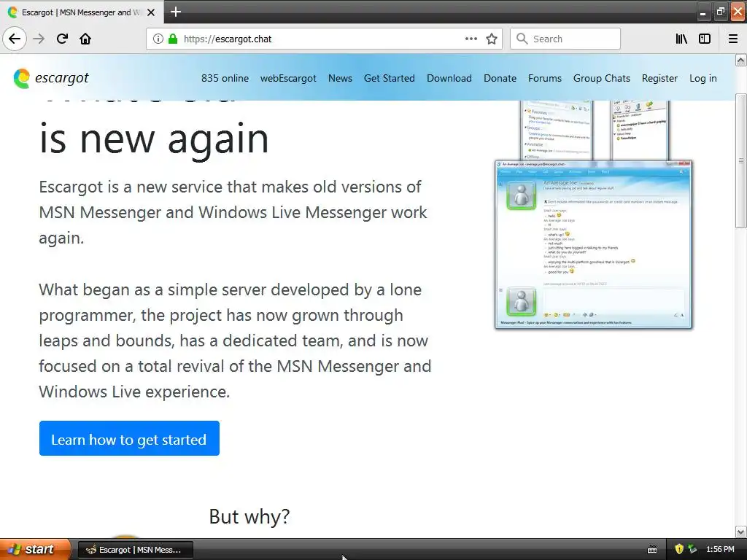Close the Escargot tab
The width and height of the screenshot is (747, 560).
click(151, 12)
